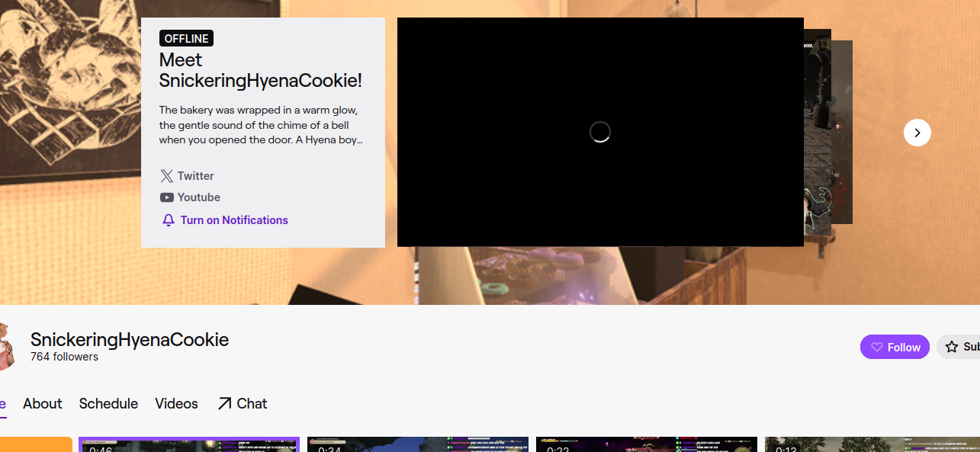Click the notification bell icon
The height and width of the screenshot is (452, 980).
pos(169,220)
